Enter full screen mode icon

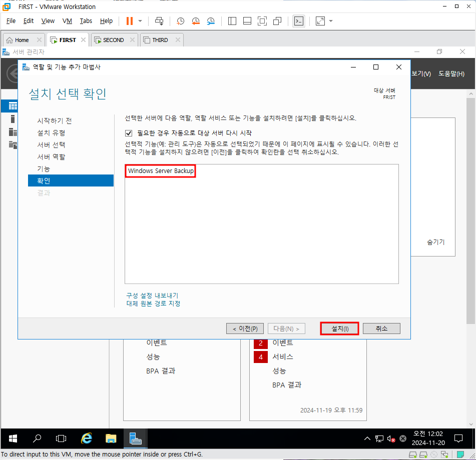tap(262, 21)
